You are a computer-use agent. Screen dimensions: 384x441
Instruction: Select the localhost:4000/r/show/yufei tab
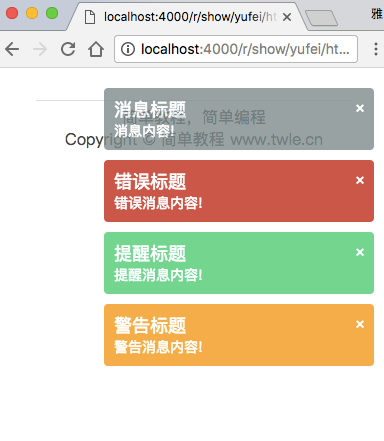187,17
